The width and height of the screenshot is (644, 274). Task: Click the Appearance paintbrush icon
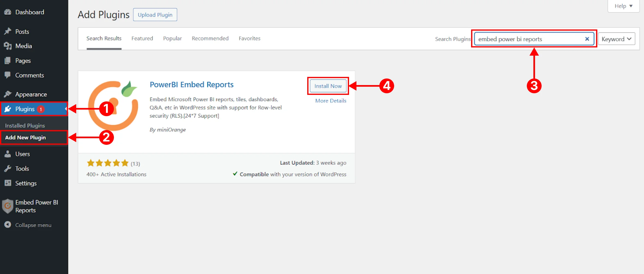(x=8, y=94)
